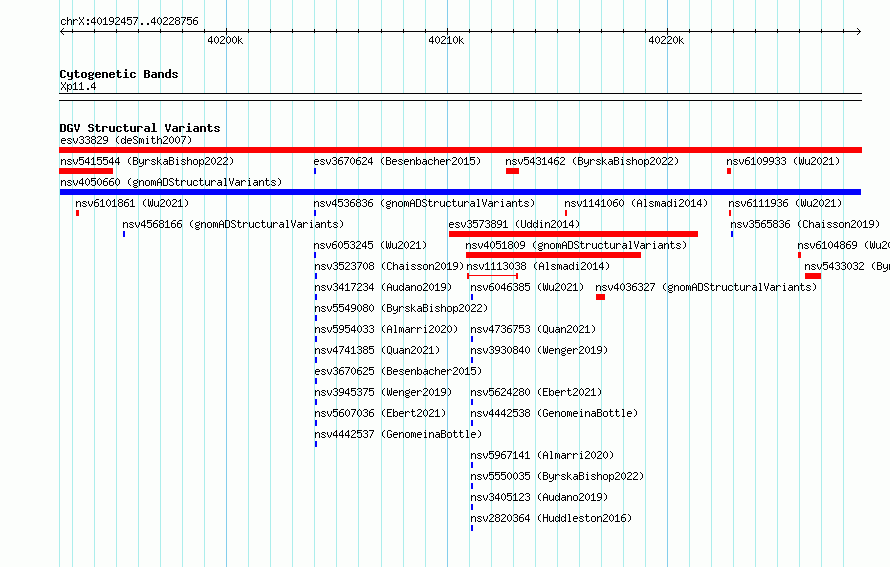Open nsv1141060 (Alsmadi2014) variant
This screenshot has width=890, height=567.
[636, 203]
